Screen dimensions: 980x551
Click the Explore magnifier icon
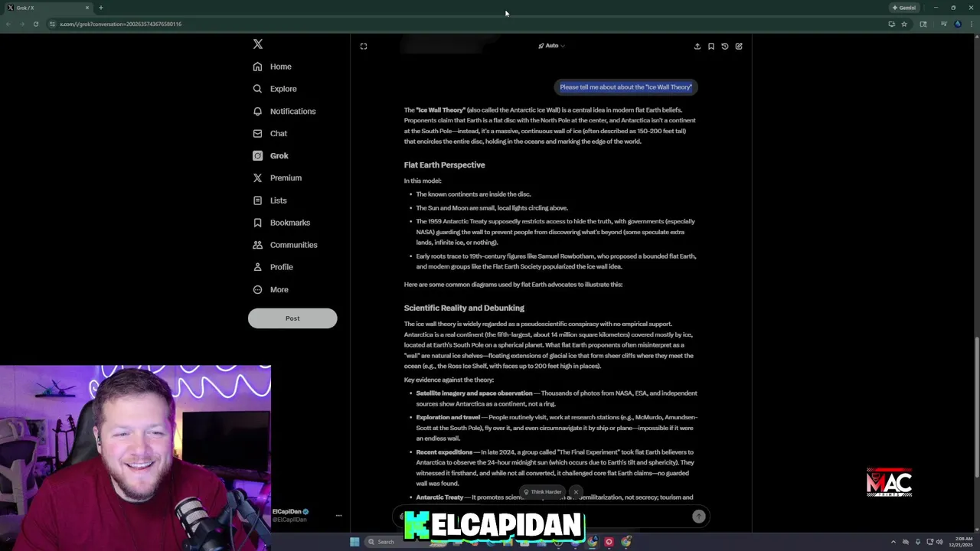click(258, 89)
